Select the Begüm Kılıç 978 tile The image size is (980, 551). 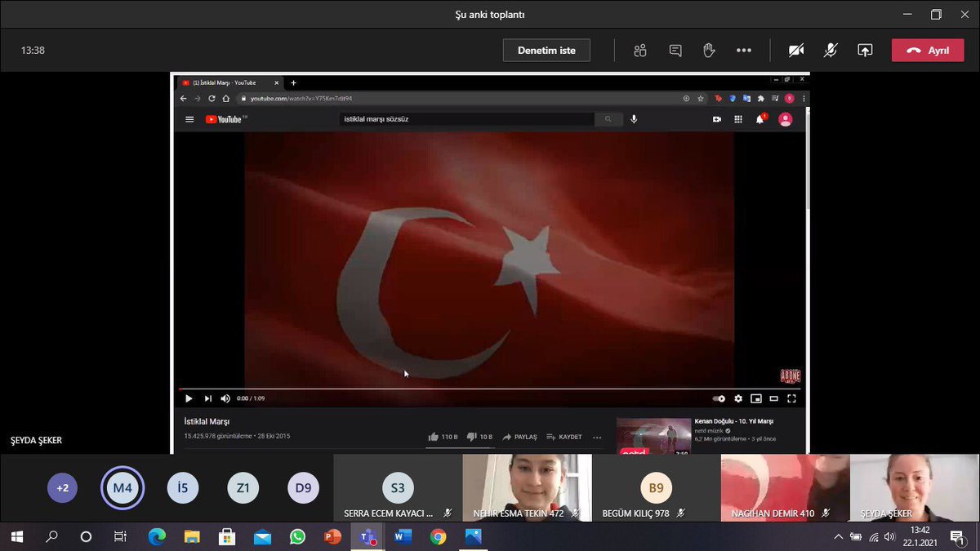coord(656,488)
